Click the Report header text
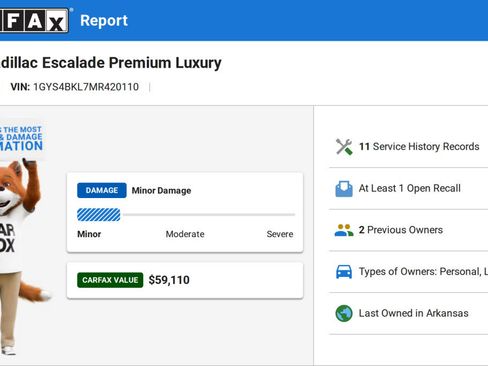This screenshot has height=366, width=488. tap(104, 21)
